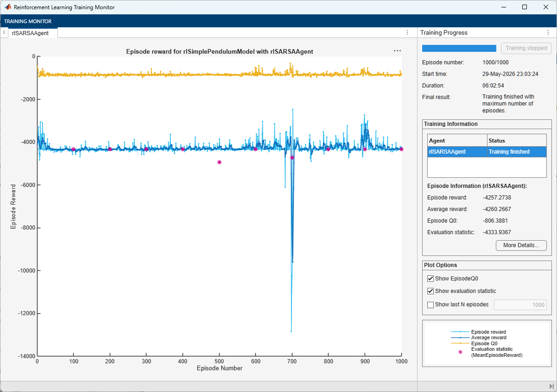The image size is (557, 392).
Task: Toggle the Show EpisodeQ0 checkbox
Action: click(x=430, y=279)
